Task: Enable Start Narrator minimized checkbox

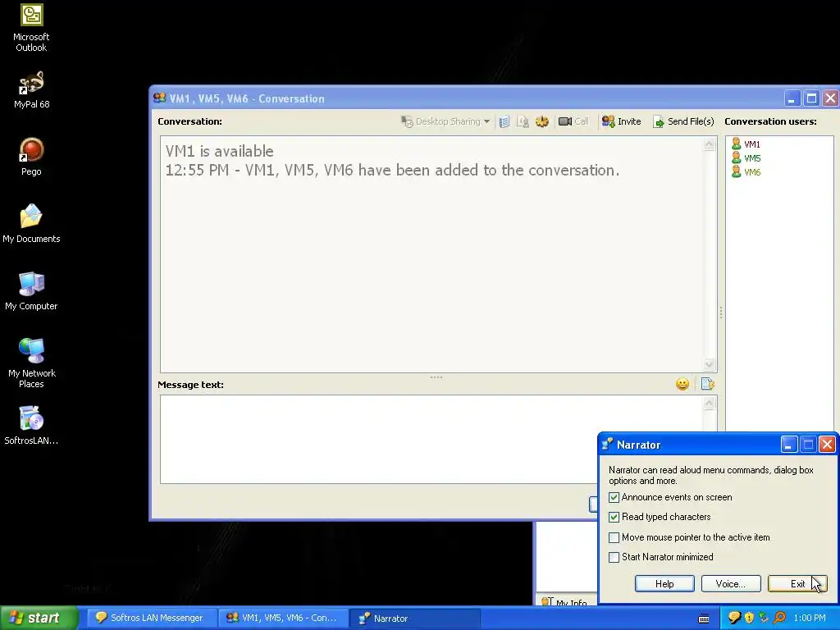Action: [x=614, y=557]
